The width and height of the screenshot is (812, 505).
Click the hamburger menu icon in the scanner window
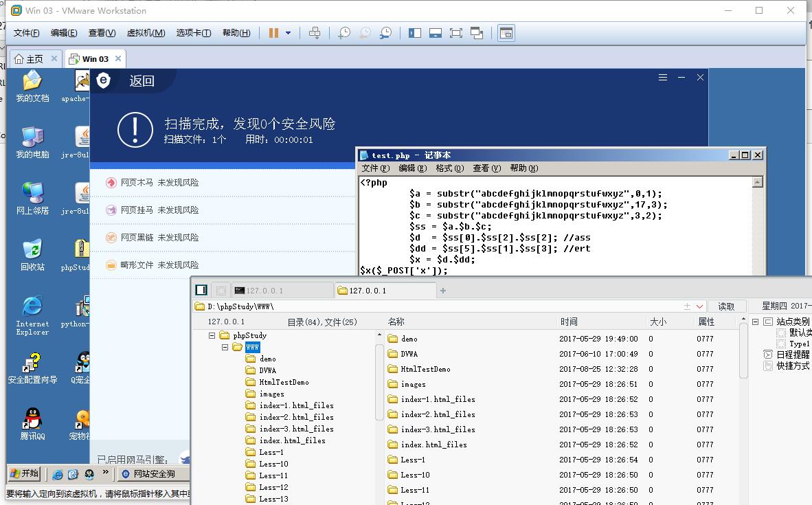pos(663,78)
